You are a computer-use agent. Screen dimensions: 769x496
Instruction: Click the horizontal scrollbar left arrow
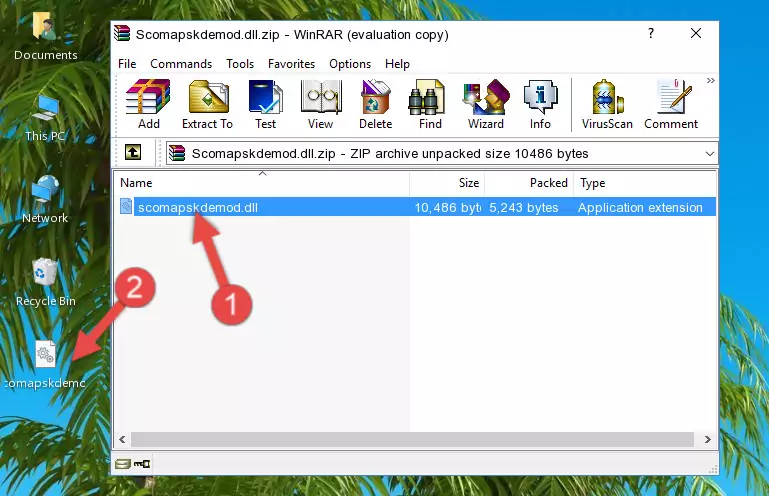click(123, 440)
